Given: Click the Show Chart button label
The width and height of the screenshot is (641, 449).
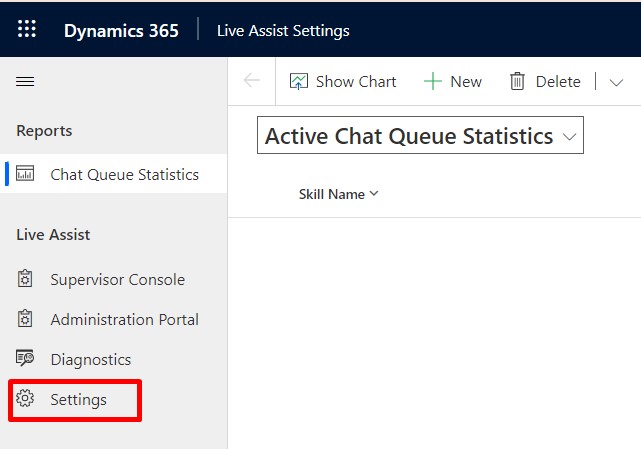Looking at the screenshot, I should coord(356,81).
